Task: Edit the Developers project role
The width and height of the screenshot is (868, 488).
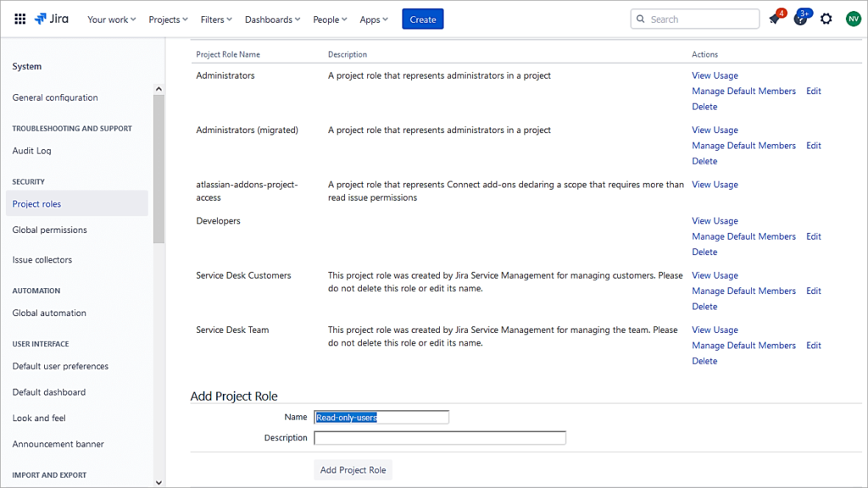Action: coord(813,236)
